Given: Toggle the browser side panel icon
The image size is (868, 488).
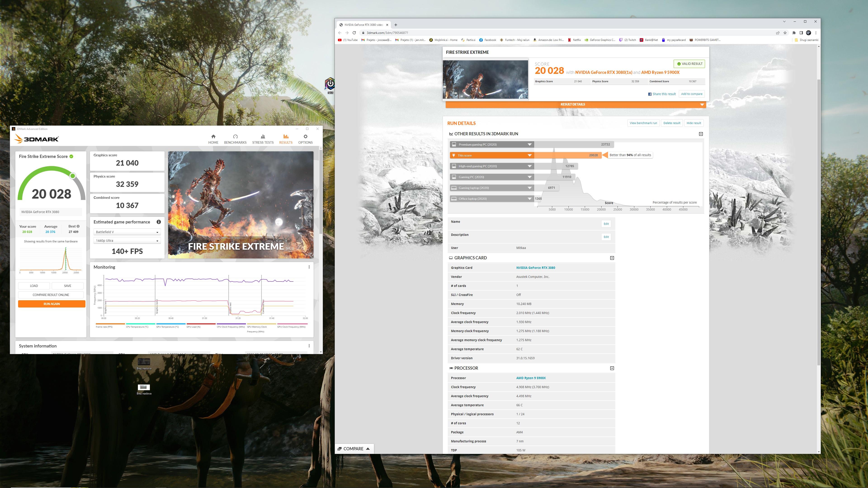Looking at the screenshot, I should (801, 33).
